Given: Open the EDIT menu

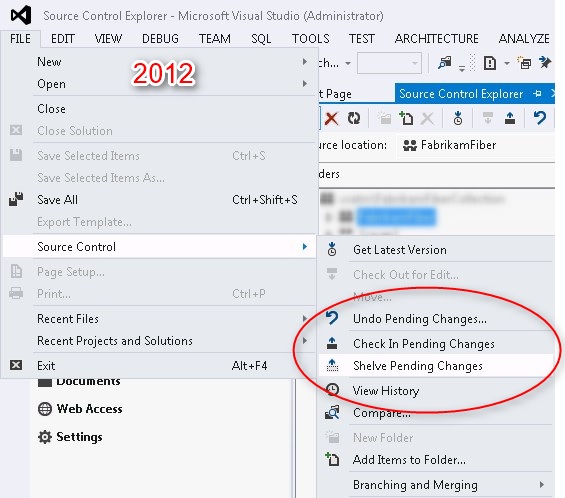Looking at the screenshot, I should pyautogui.click(x=63, y=39).
